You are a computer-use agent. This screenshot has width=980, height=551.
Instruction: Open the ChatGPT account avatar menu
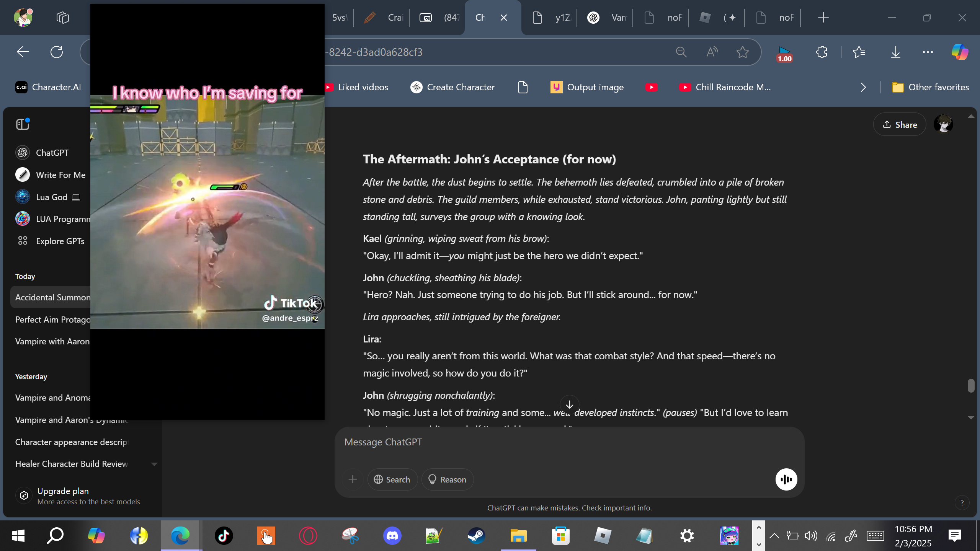pyautogui.click(x=943, y=124)
